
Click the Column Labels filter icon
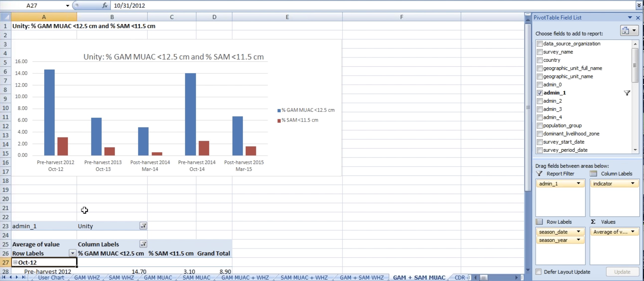(x=143, y=244)
